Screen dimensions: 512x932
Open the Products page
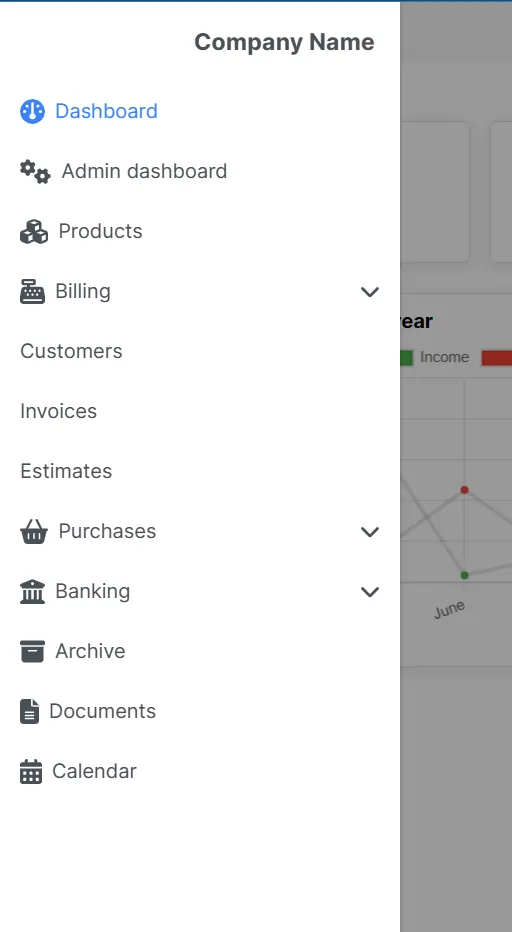click(100, 231)
